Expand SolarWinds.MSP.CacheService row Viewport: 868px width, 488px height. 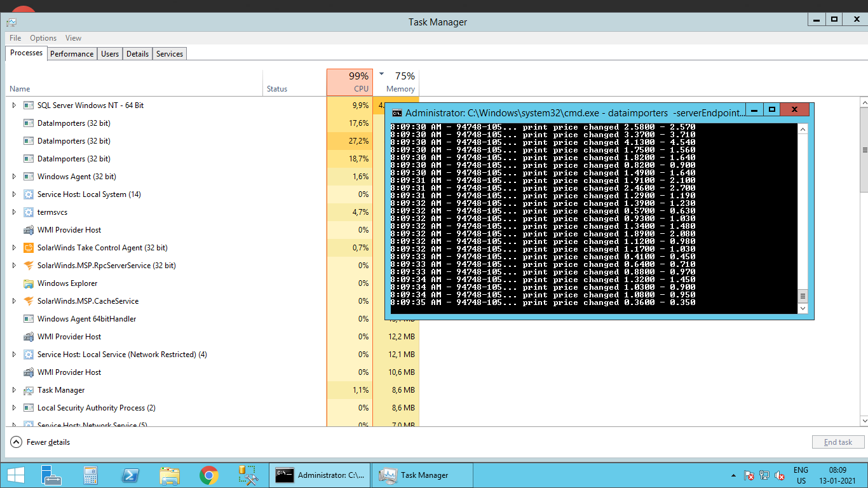coord(14,301)
